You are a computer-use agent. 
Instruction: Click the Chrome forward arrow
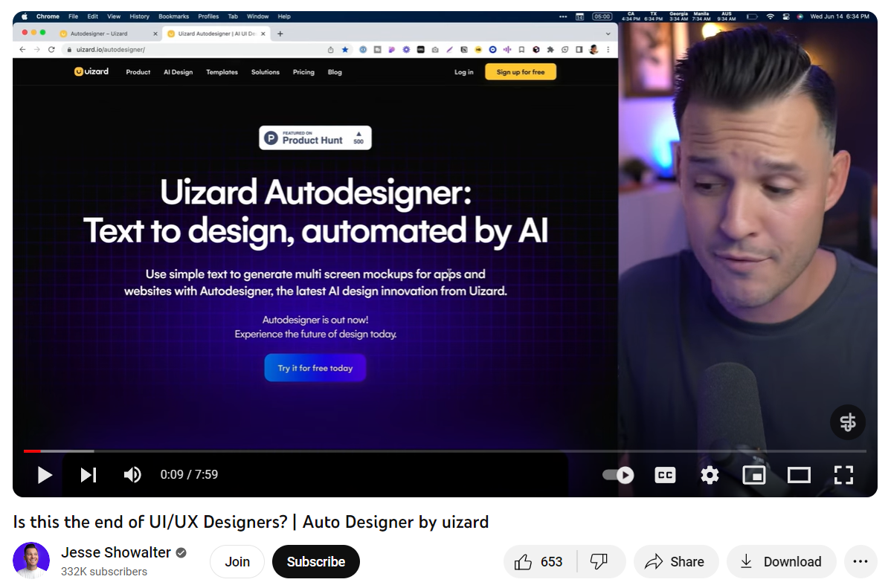[x=37, y=49]
